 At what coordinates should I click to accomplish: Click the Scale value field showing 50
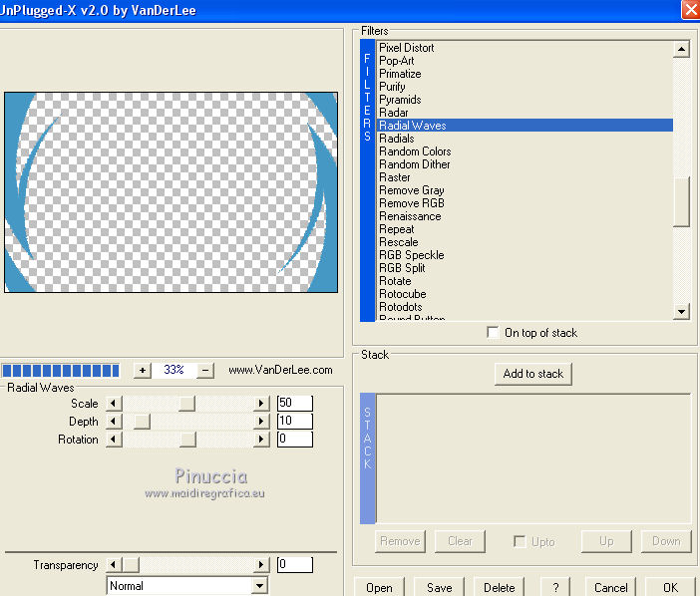tap(294, 403)
